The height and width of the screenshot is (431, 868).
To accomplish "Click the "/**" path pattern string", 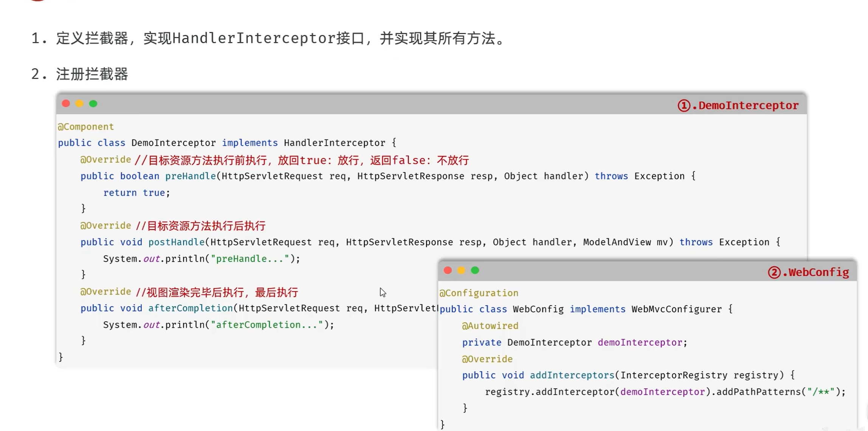I will (x=821, y=392).
